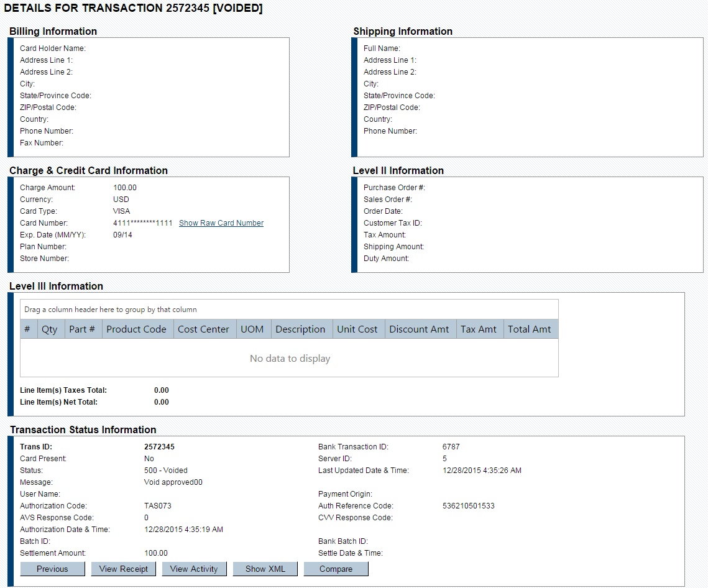Click the Description column header
The height and width of the screenshot is (588, 708).
tap(300, 329)
